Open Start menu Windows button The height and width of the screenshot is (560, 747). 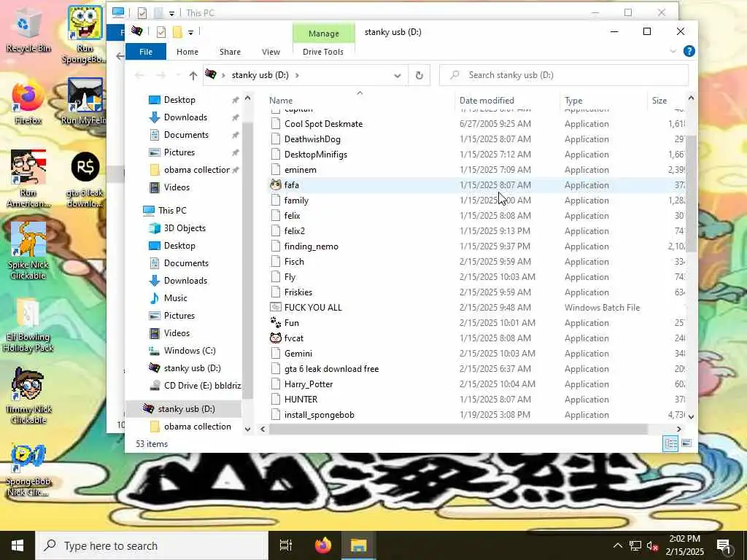click(18, 545)
